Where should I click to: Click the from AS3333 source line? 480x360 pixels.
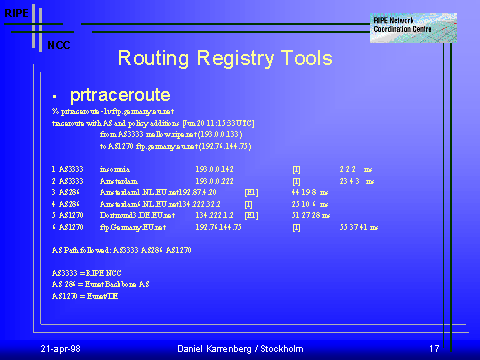pyautogui.click(x=171, y=134)
